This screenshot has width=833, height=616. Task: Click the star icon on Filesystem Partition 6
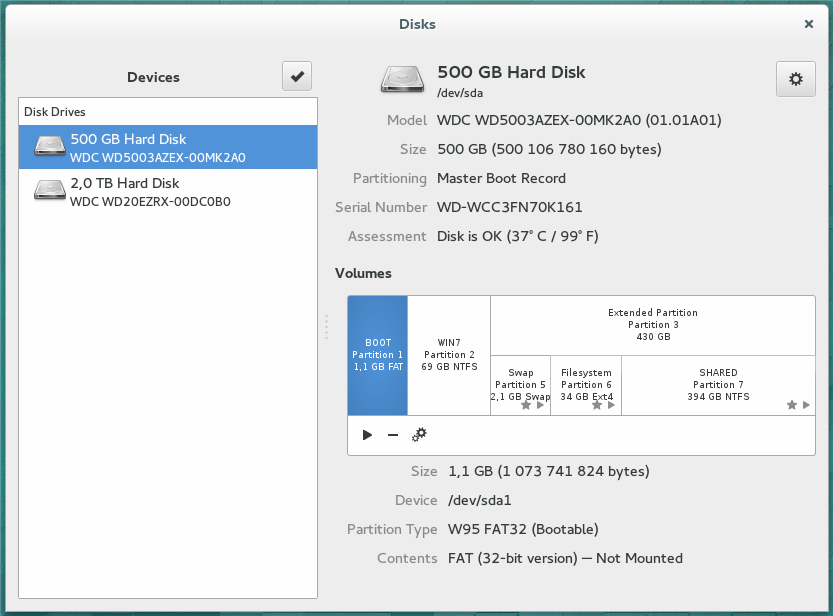pyautogui.click(x=597, y=405)
